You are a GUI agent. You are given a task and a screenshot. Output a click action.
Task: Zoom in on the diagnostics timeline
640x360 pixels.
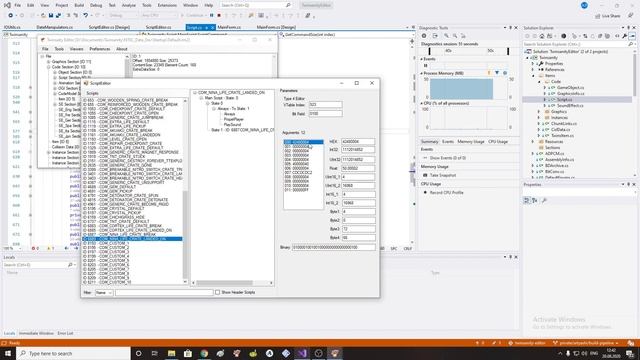click(446, 36)
